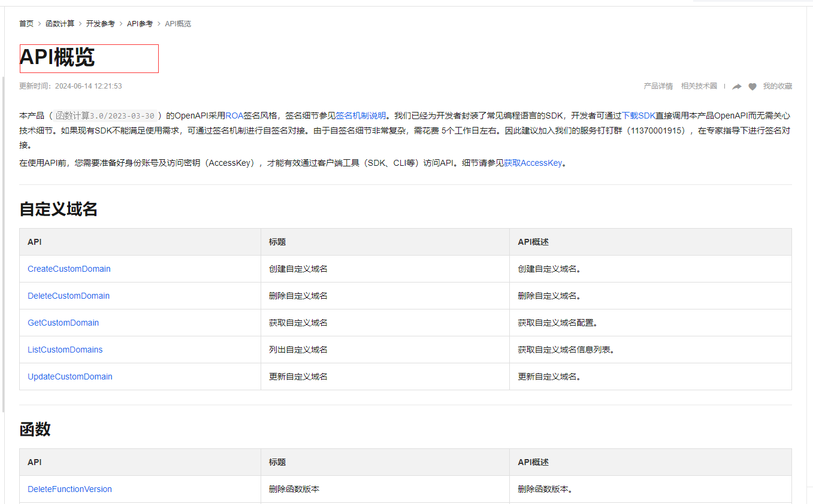This screenshot has height=504, width=813.
Task: Go to API参考 breadcrumb
Action: (x=140, y=23)
